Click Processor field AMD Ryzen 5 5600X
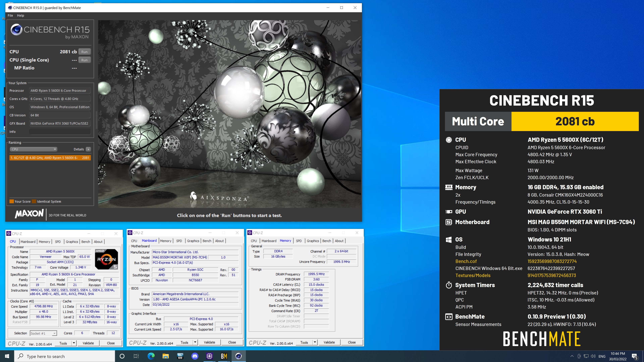 (x=60, y=91)
